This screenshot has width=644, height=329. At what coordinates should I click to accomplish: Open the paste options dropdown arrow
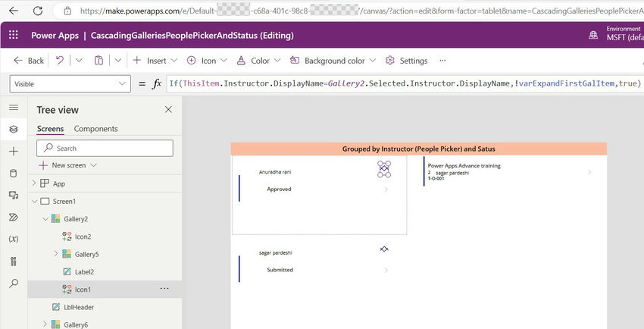(118, 61)
